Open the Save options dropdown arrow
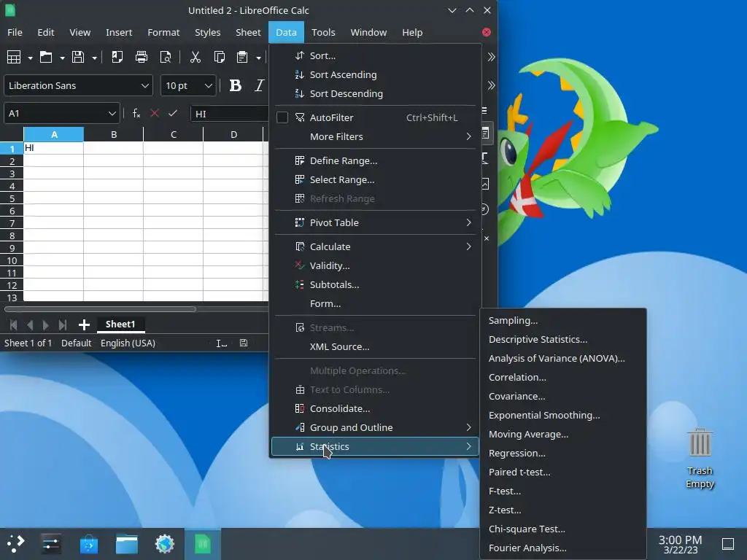The width and height of the screenshot is (747, 560). pyautogui.click(x=94, y=58)
